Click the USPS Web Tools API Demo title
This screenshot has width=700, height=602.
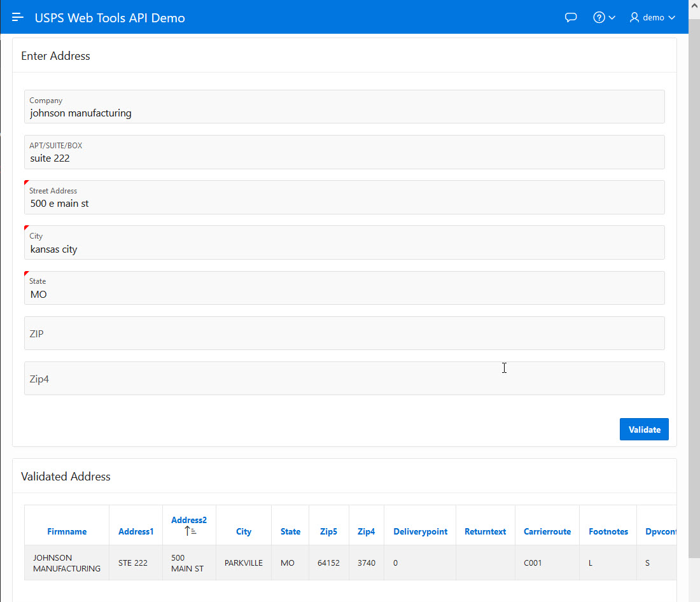pyautogui.click(x=110, y=18)
